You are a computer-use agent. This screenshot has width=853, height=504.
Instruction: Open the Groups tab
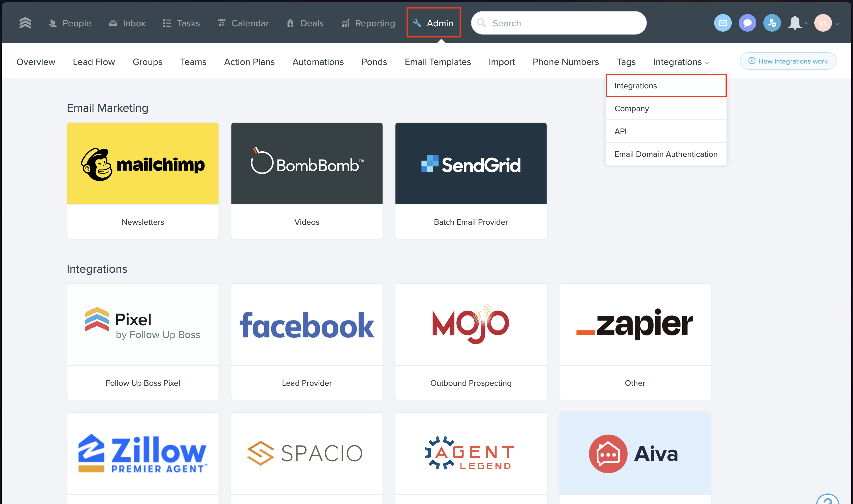(148, 62)
